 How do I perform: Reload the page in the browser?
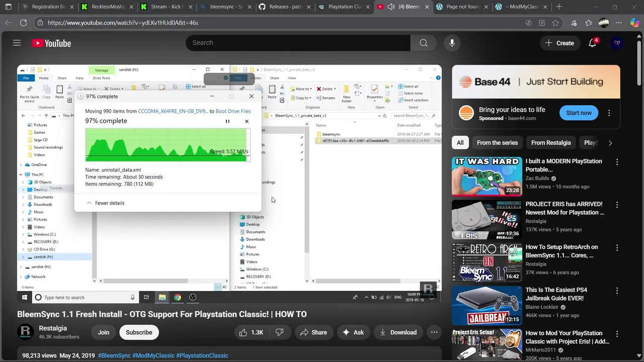tap(23, 23)
